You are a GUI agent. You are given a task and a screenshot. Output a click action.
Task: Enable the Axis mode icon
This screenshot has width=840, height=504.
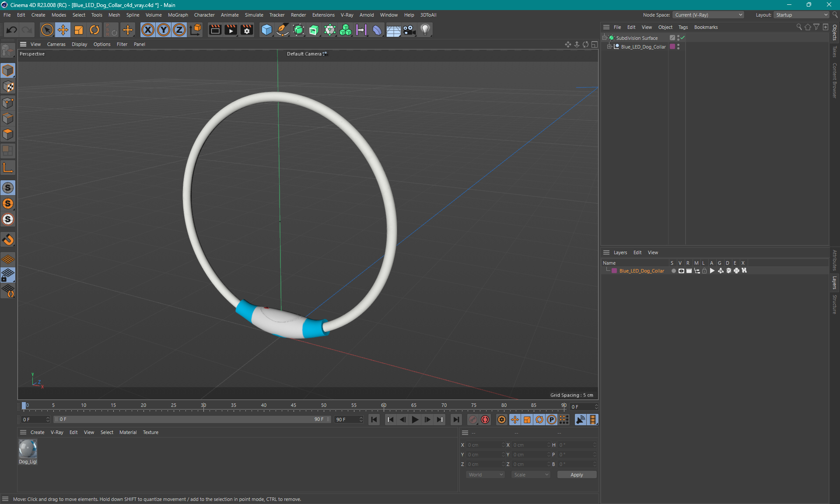(x=8, y=168)
